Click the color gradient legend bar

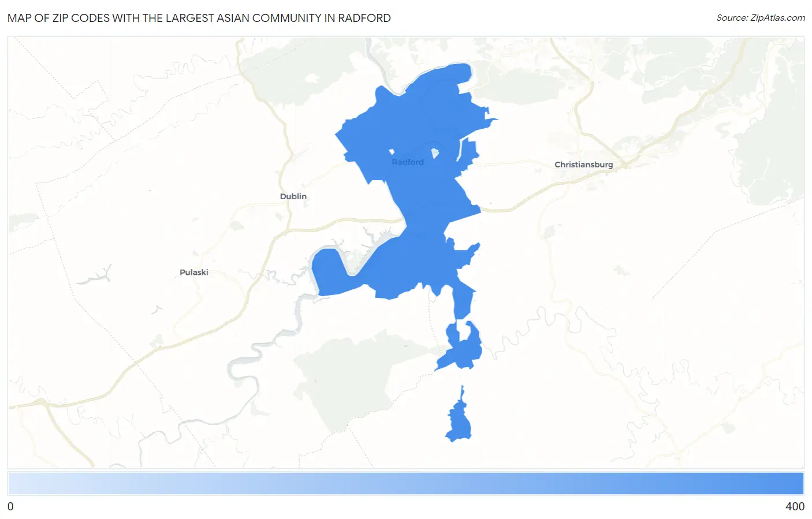coord(405,483)
